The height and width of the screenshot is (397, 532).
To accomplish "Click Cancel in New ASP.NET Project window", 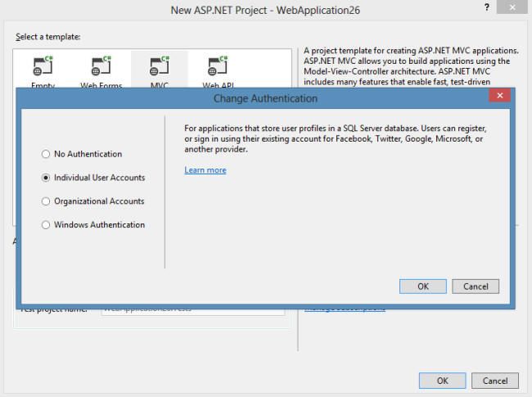I will coord(495,381).
